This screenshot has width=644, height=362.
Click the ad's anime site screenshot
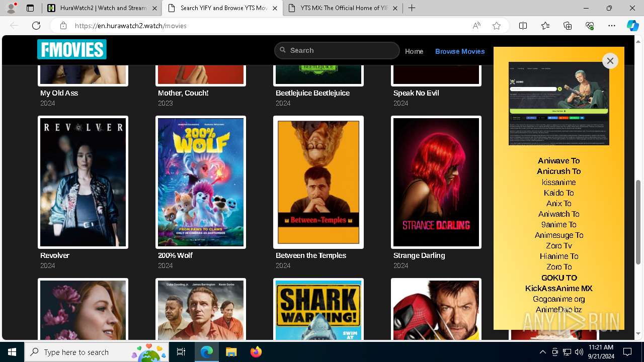(x=559, y=104)
